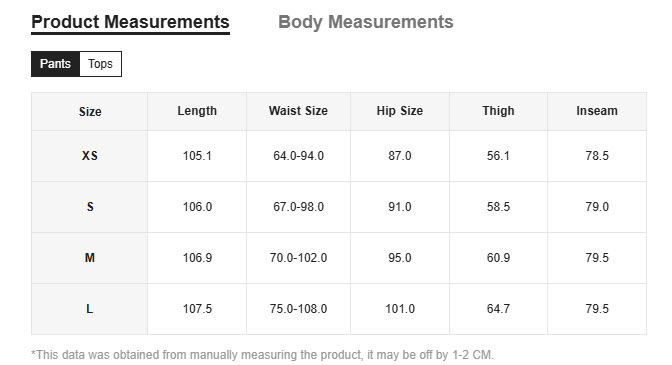The image size is (672, 365).
Task: Select the S size row label
Action: coord(90,207)
